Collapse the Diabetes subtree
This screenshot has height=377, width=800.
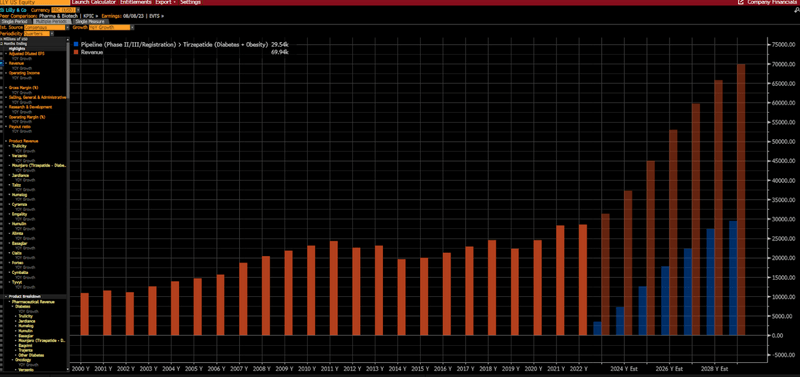(x=13, y=307)
